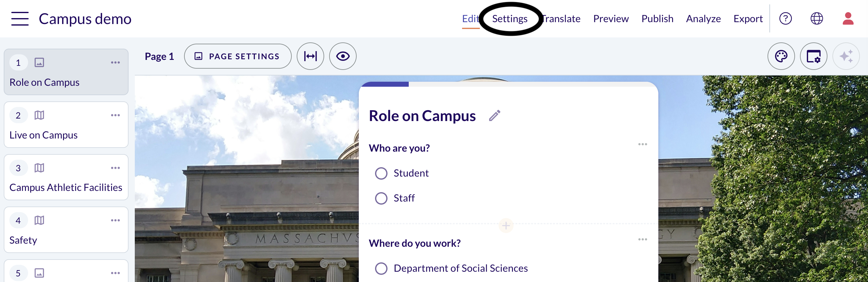The image size is (868, 282).
Task: Open the Export tab
Action: point(748,19)
